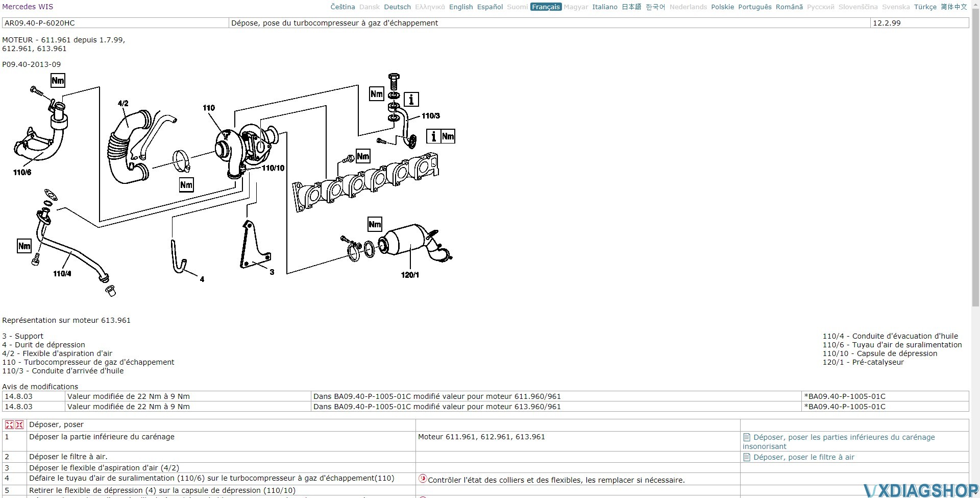Click the document icon before the carénage insonorisant link
The height and width of the screenshot is (498, 980).
pos(747,437)
